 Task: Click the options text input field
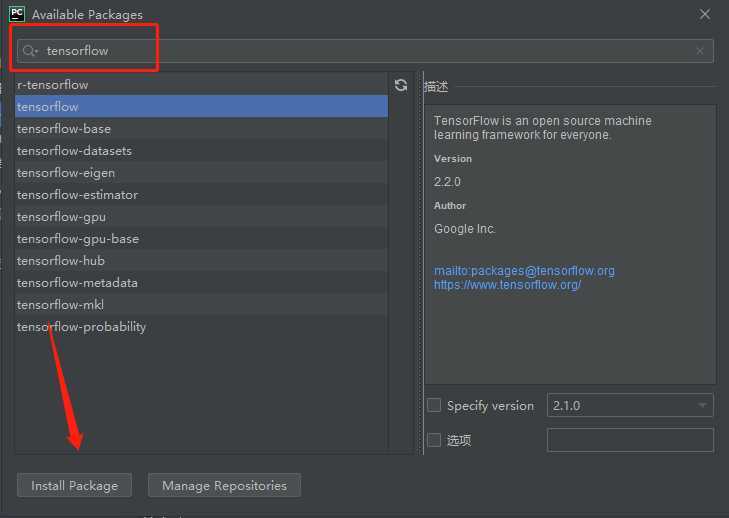[630, 439]
